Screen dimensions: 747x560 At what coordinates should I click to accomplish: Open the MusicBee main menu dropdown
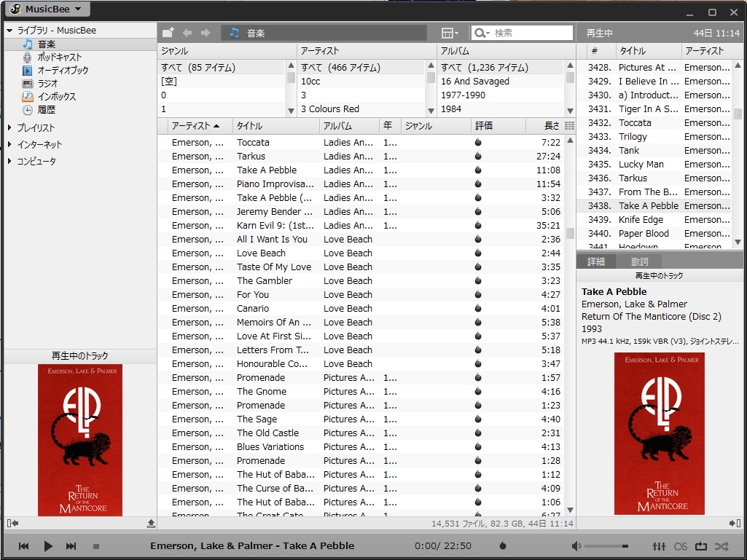click(x=47, y=9)
